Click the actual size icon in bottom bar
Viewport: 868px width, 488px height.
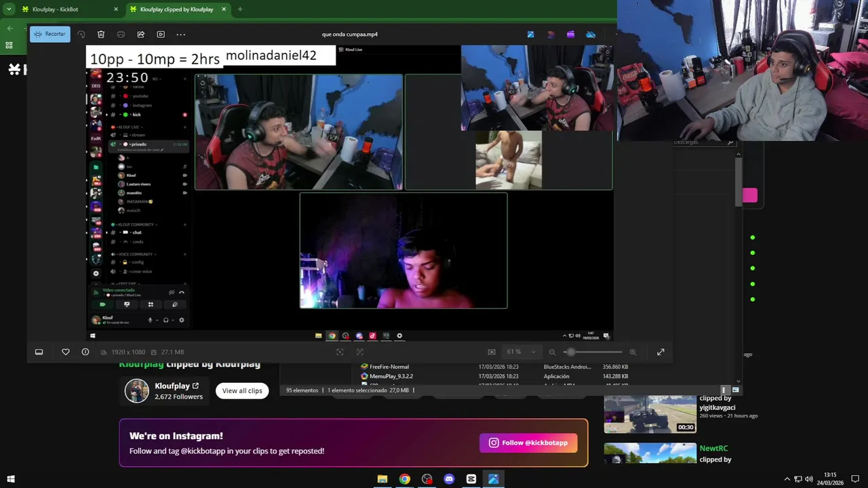[x=360, y=352]
